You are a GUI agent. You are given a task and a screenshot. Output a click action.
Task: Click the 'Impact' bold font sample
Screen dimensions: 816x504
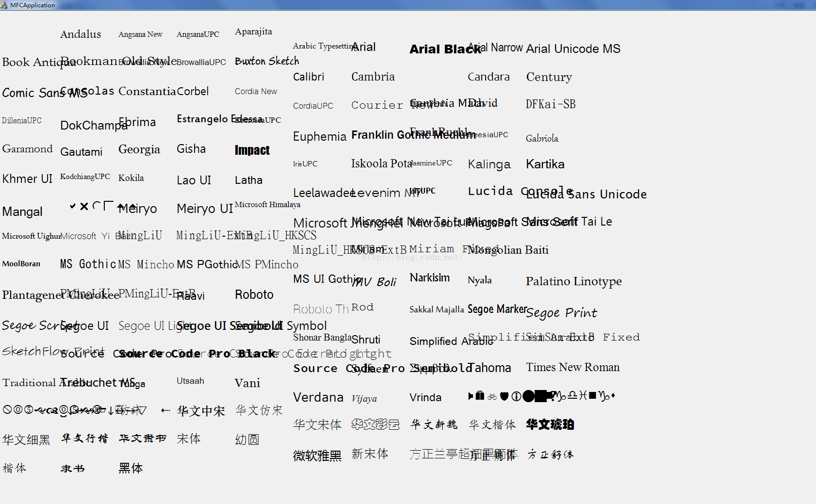click(x=252, y=150)
